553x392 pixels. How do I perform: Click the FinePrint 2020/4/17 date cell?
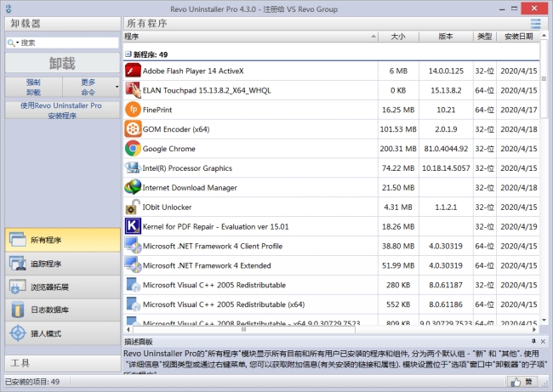(518, 110)
